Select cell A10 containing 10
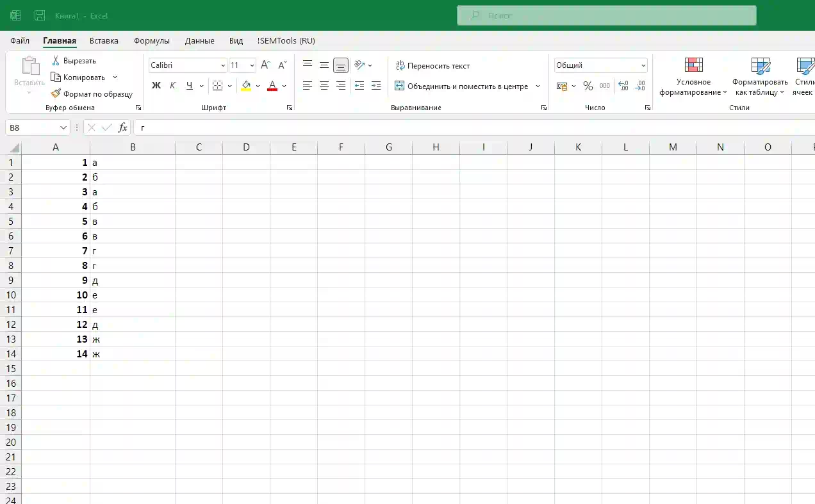 coord(56,295)
